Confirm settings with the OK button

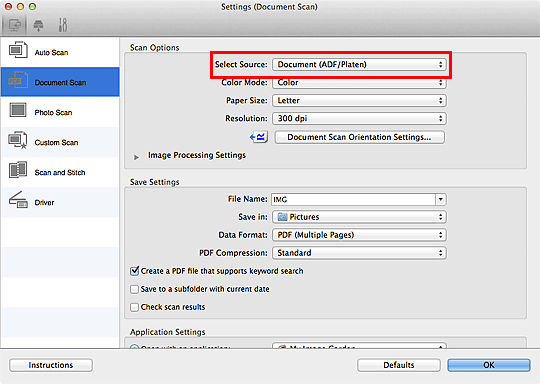(x=489, y=365)
